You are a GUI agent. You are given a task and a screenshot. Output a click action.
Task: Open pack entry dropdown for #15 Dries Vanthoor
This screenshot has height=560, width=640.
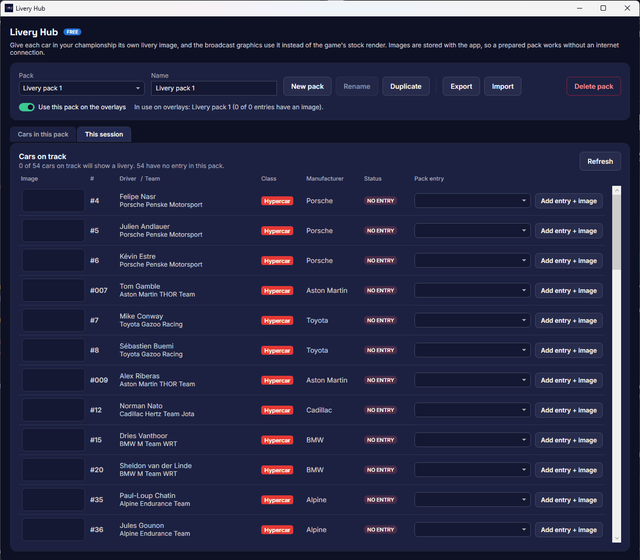click(472, 440)
